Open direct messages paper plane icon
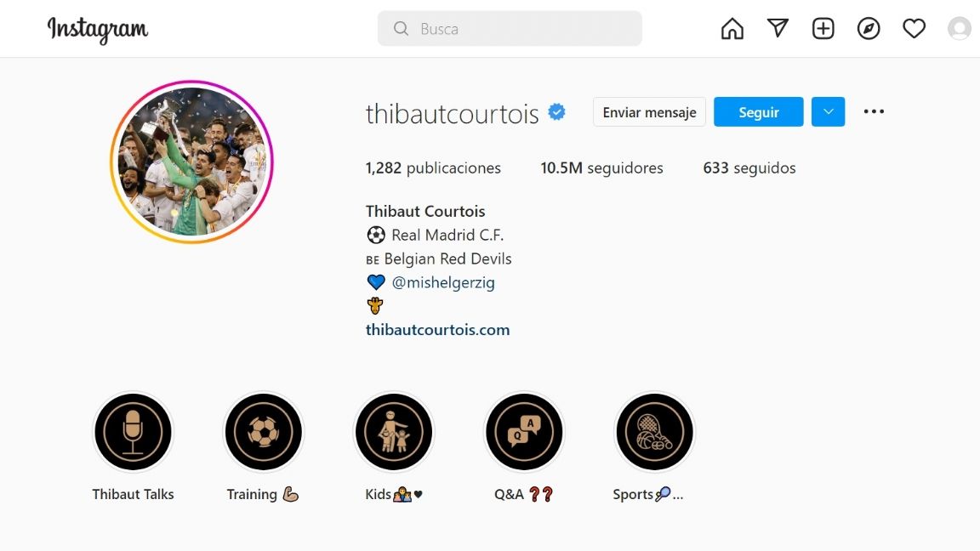The height and width of the screenshot is (551, 980). [x=778, y=28]
